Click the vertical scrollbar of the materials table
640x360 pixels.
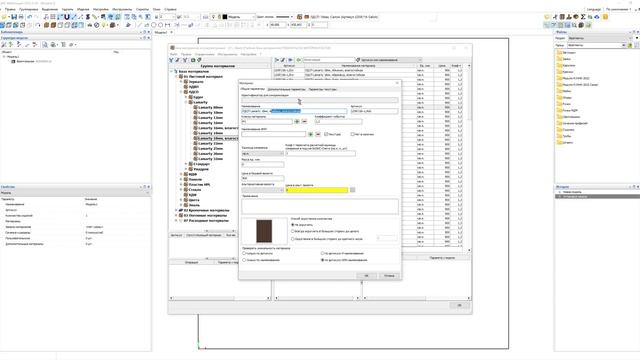point(469,157)
